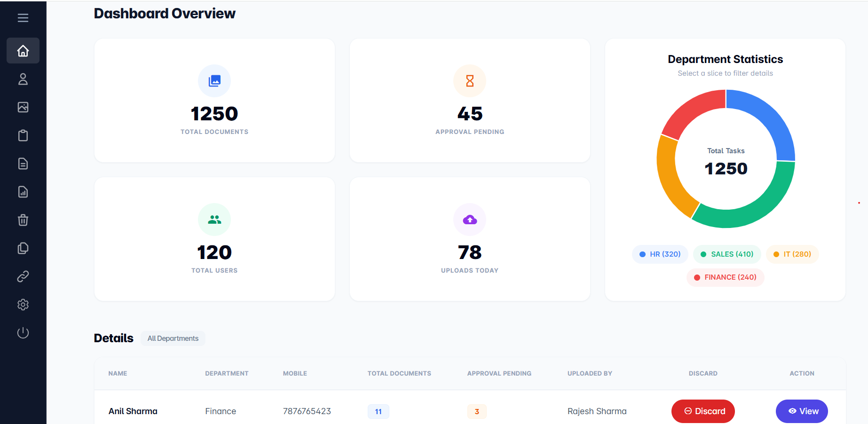Open the 78 Uploads Today card
This screenshot has width=868, height=424.
(x=470, y=239)
